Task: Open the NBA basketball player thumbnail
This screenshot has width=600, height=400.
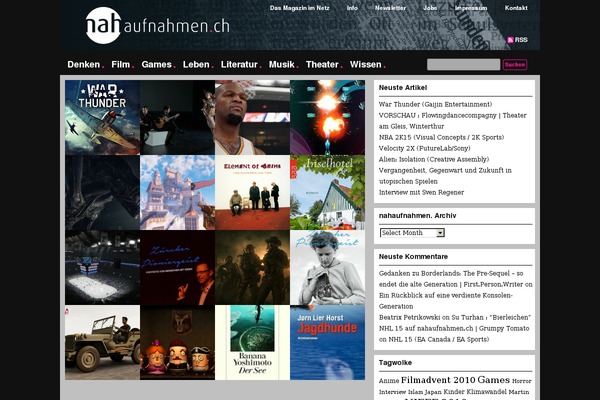Action: coord(253,118)
